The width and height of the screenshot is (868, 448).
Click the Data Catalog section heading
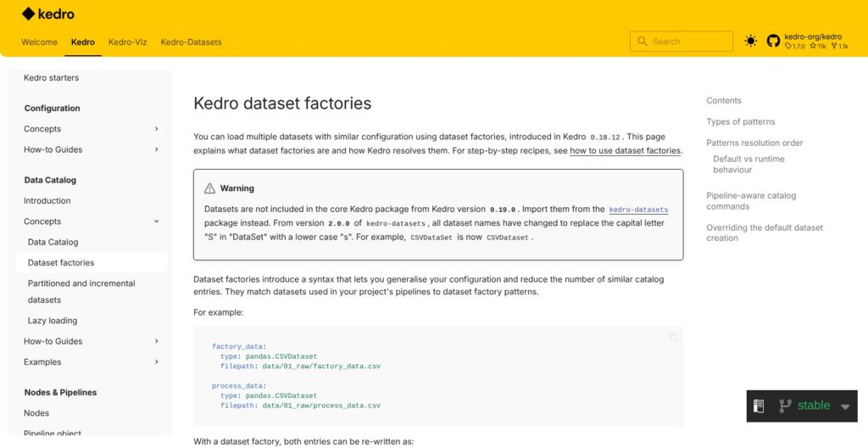[50, 180]
